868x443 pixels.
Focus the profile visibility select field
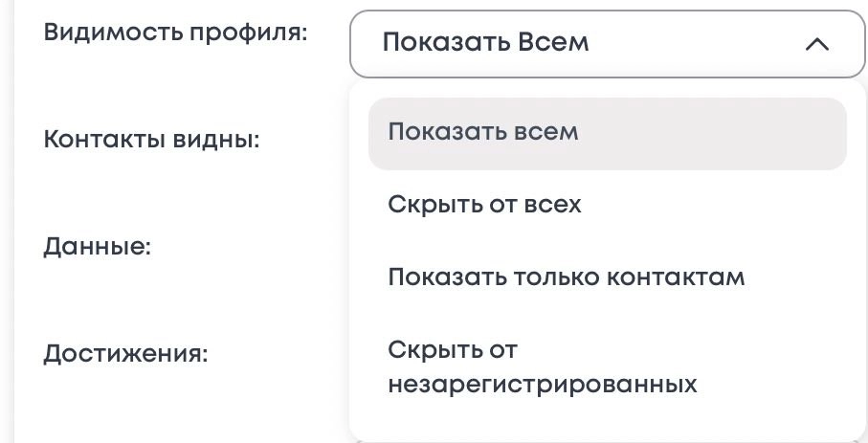[607, 44]
